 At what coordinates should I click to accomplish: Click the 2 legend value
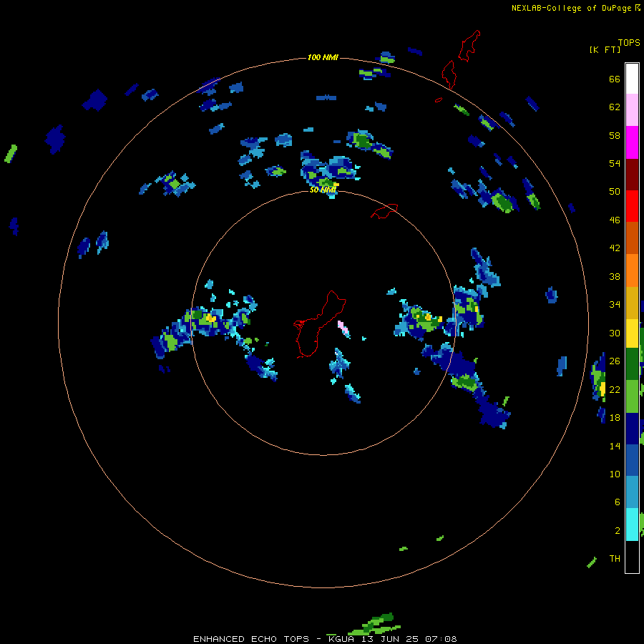[618, 531]
